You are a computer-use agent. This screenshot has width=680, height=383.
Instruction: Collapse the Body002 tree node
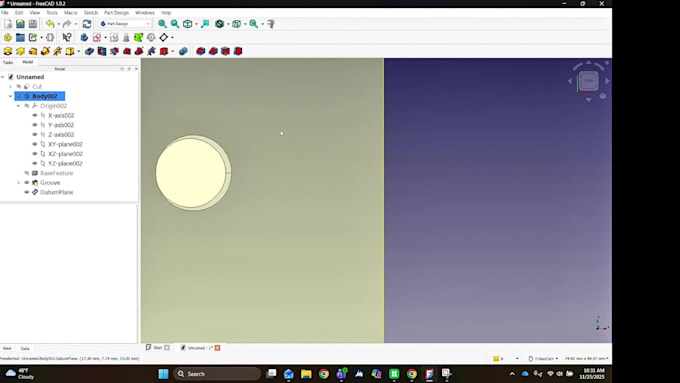point(10,96)
